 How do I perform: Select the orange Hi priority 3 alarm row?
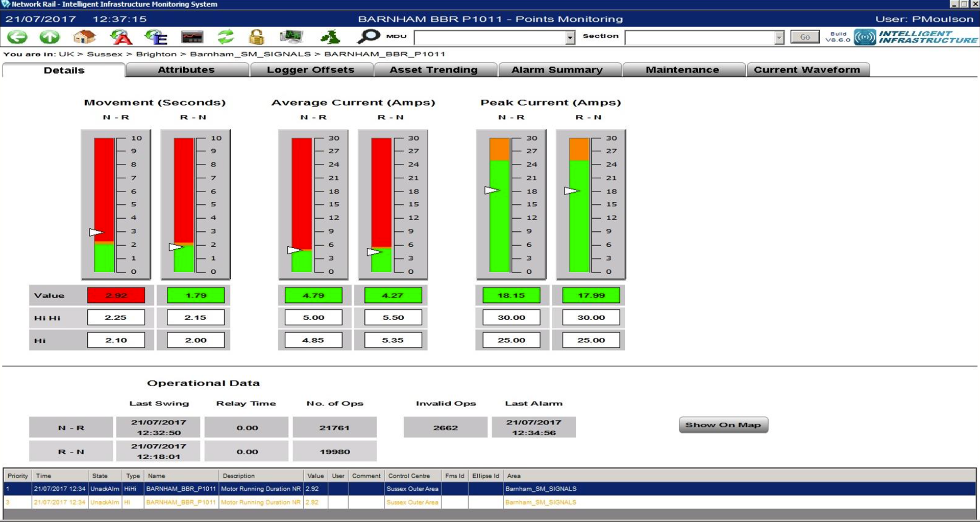coord(490,502)
